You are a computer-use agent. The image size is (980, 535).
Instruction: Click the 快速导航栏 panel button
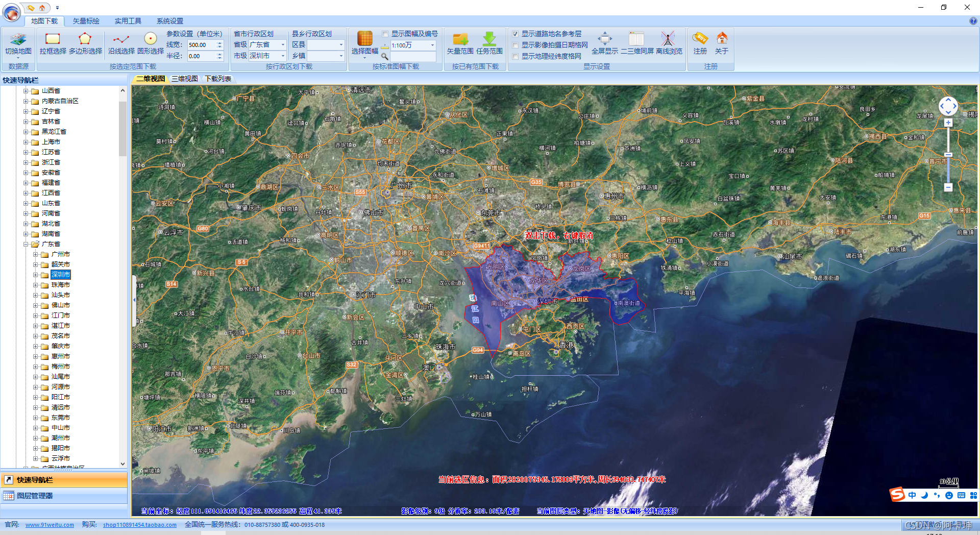pos(64,480)
